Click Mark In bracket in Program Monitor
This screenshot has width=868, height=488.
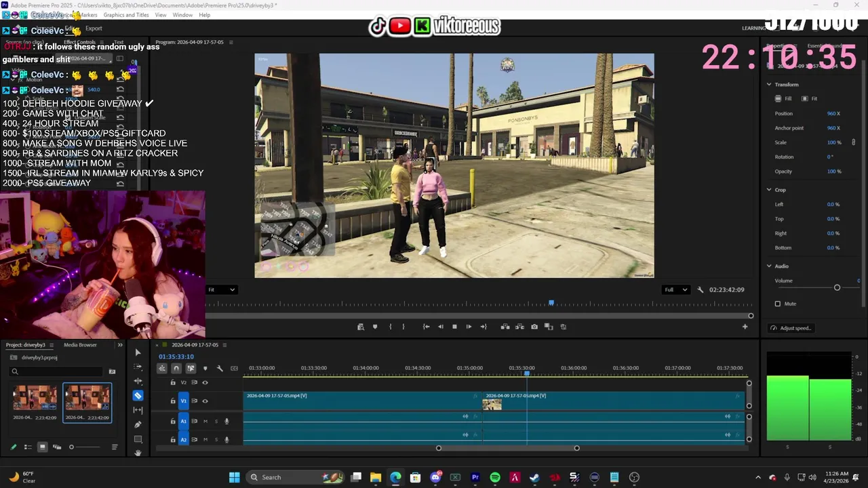click(390, 327)
